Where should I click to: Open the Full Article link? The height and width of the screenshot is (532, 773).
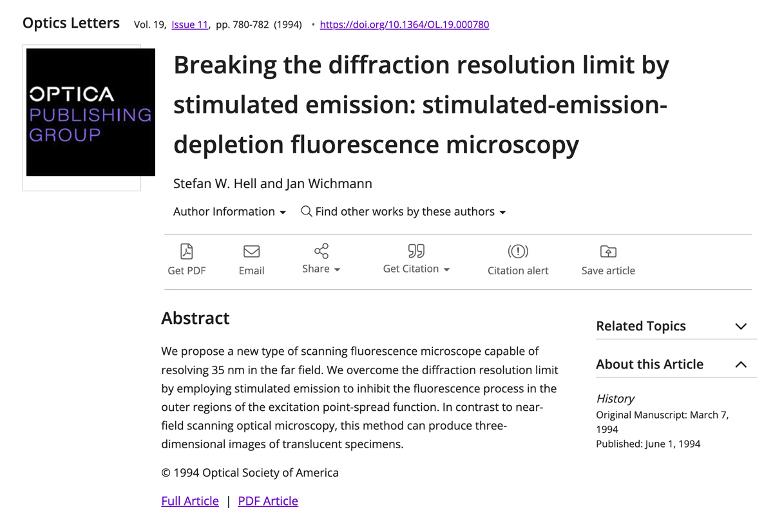coord(190,501)
